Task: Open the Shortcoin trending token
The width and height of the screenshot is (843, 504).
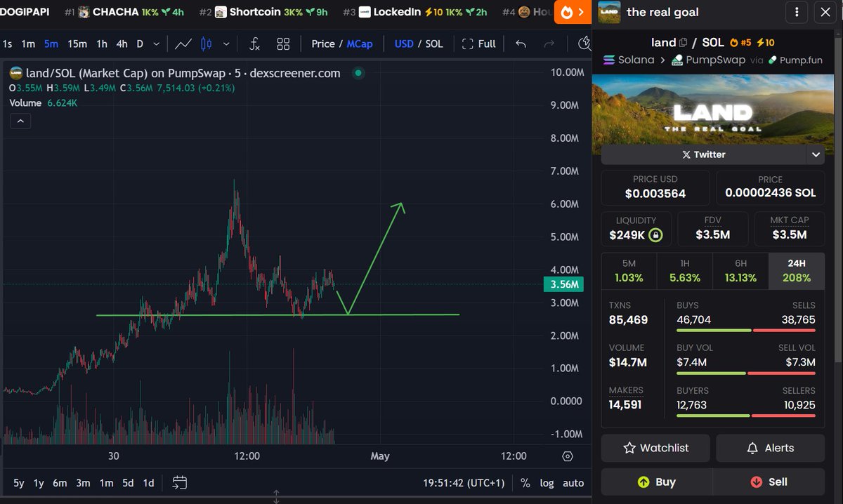Action: point(263,12)
